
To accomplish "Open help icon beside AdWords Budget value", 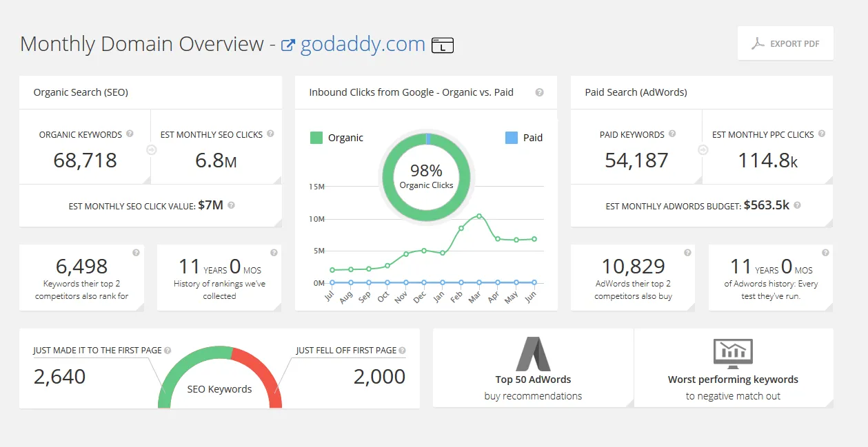I will click(x=798, y=205).
